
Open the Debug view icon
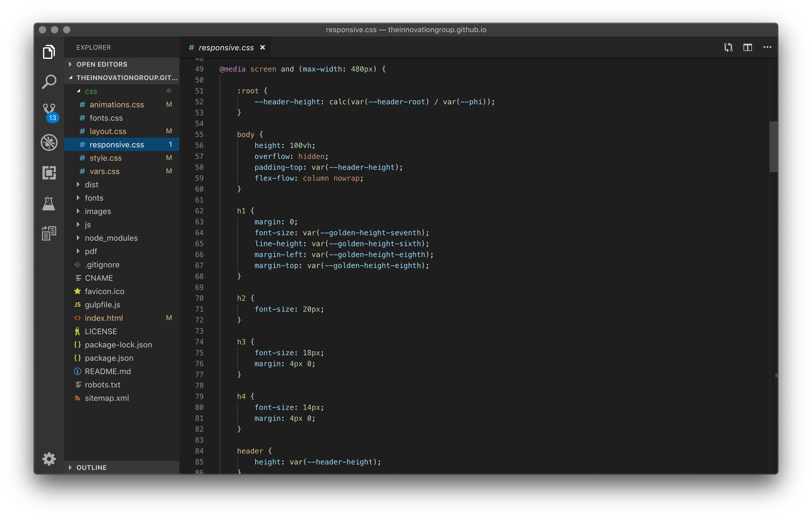tap(49, 142)
